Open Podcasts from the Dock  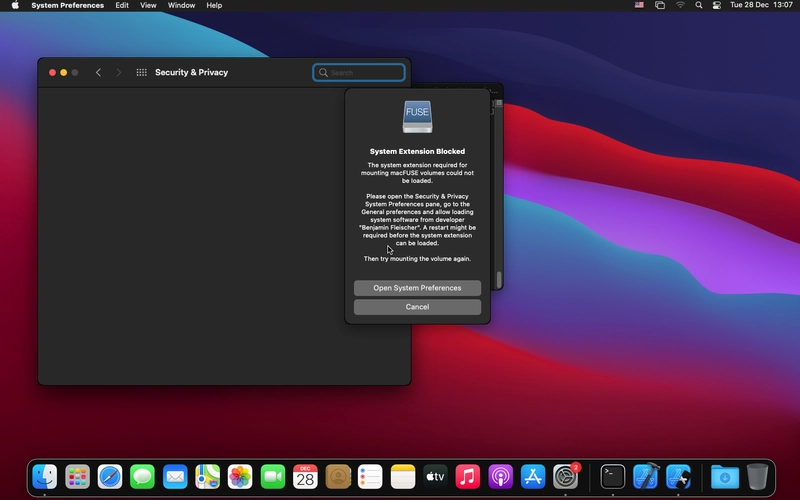point(501,477)
